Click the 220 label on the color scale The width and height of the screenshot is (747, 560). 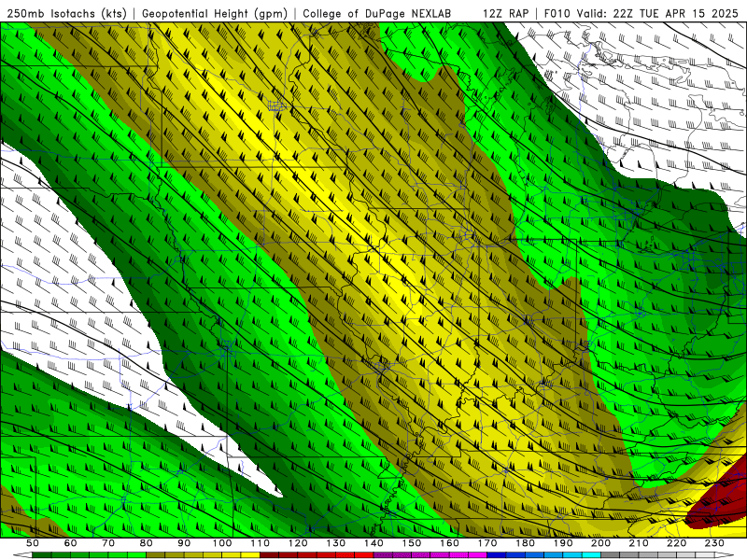pyautogui.click(x=676, y=543)
